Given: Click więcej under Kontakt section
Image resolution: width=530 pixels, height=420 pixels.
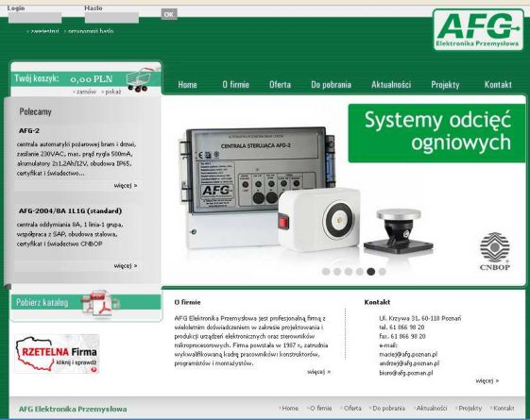Looking at the screenshot, I should click(487, 381).
